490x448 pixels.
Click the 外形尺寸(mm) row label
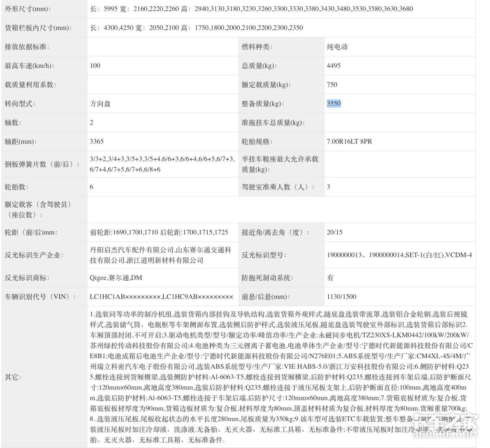28,9
